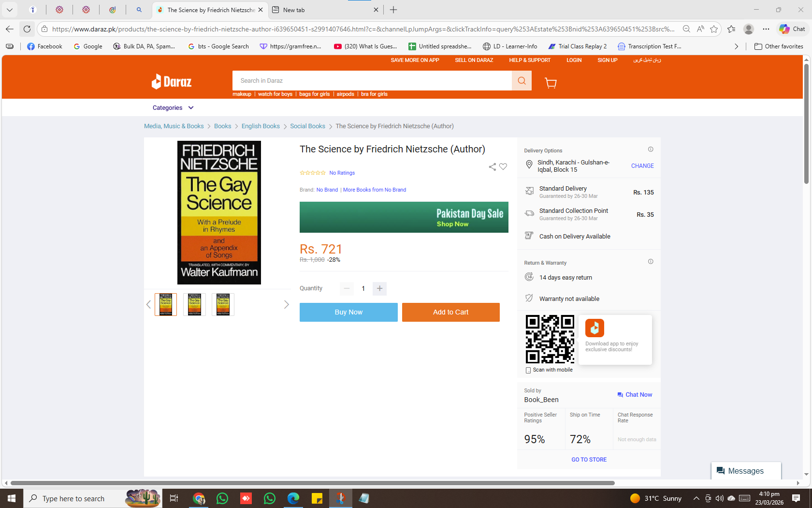This screenshot has height=508, width=812.
Task: Click Go To Store link
Action: point(589,460)
